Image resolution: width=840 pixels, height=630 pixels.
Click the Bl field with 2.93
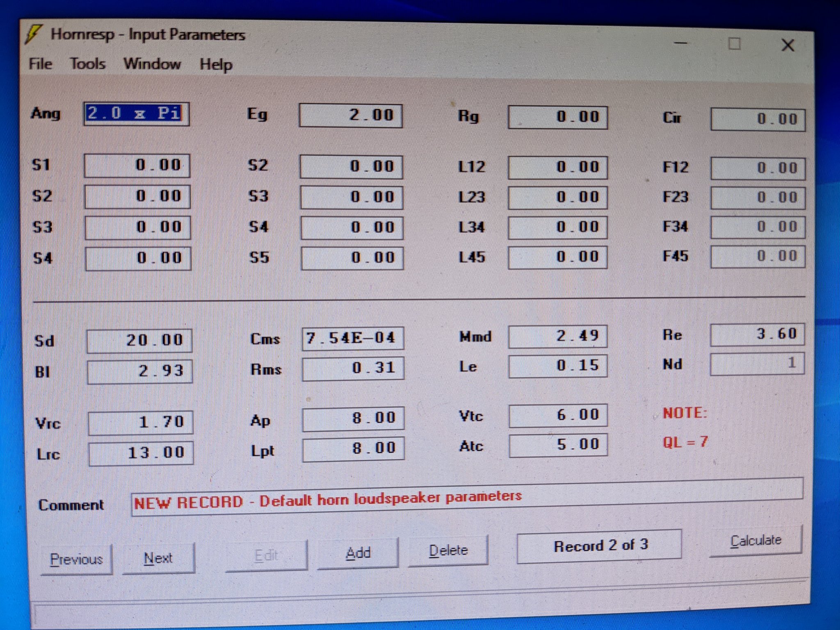[140, 372]
